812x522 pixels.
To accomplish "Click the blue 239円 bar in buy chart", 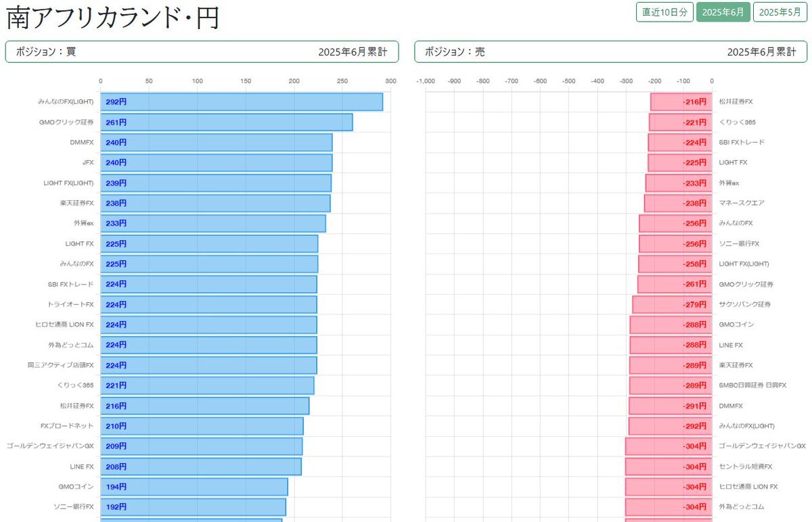I will (x=216, y=183).
